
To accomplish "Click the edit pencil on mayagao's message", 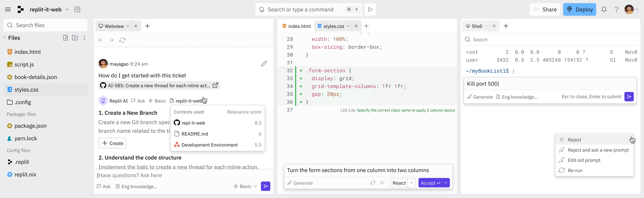I will click(264, 64).
